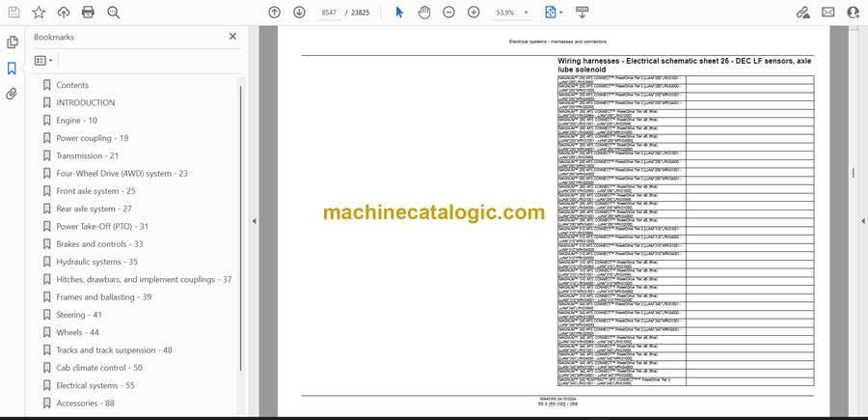
Task: Click the document vertical scrollbar
Action: (x=854, y=173)
